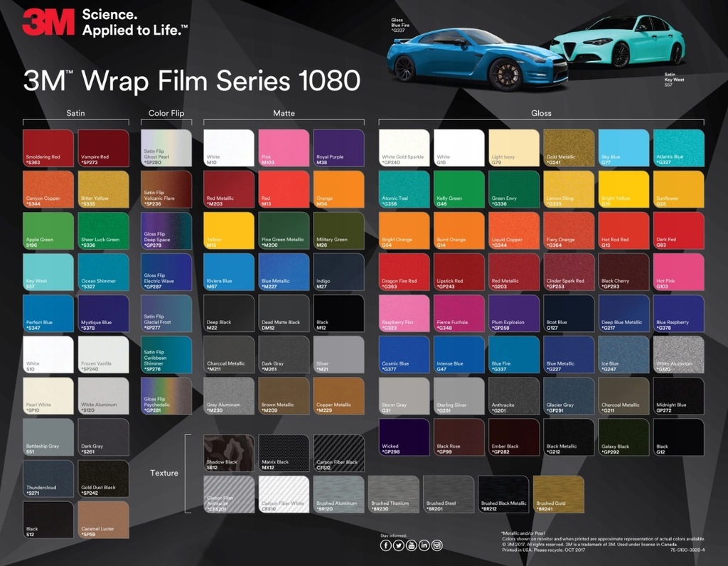This screenshot has height=566, width=728.
Task: Choose the Royal Purple M38 swatch
Action: tap(339, 148)
